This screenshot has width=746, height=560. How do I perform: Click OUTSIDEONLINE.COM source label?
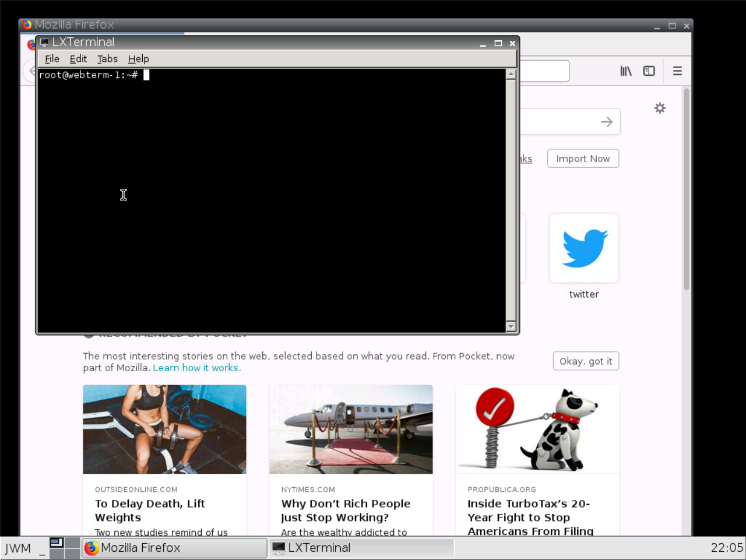click(x=136, y=489)
